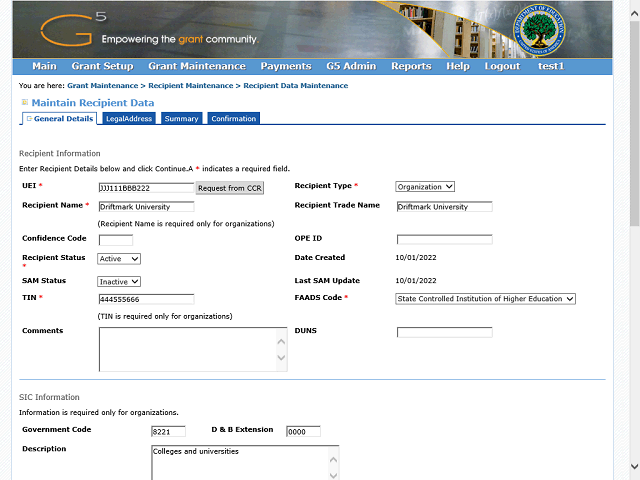Click the page scrollbar down arrow
Image resolution: width=640 pixels, height=480 pixels.
634,466
